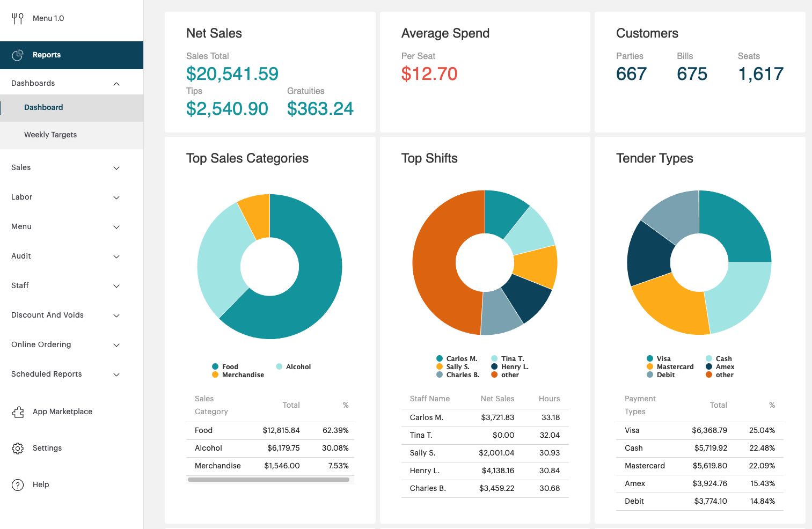This screenshot has width=812, height=529.
Task: Click Charles B. hours 30.68
Action: (550, 488)
